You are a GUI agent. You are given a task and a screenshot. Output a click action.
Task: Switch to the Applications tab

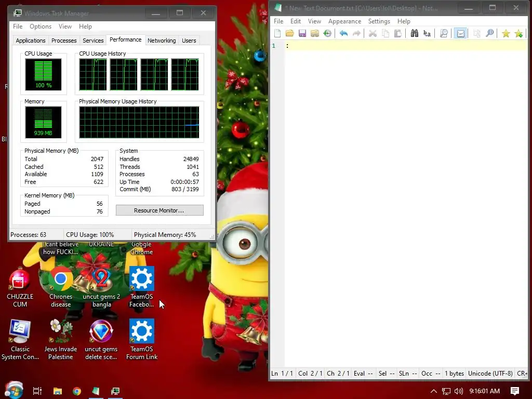(31, 41)
